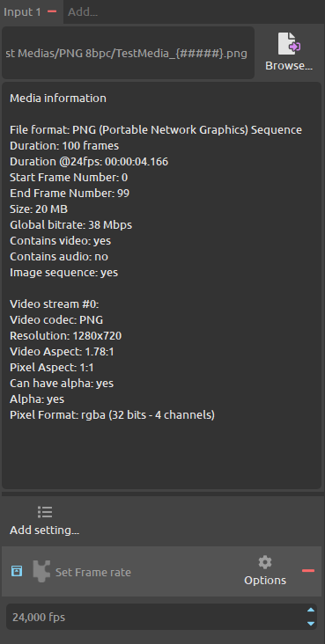
Task: Select the Input 1 tab
Action: point(23,12)
